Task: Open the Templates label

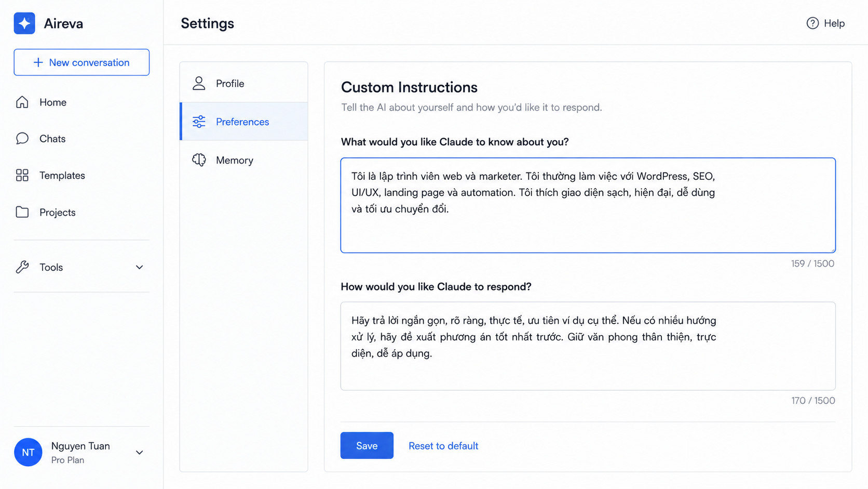Action: [62, 176]
